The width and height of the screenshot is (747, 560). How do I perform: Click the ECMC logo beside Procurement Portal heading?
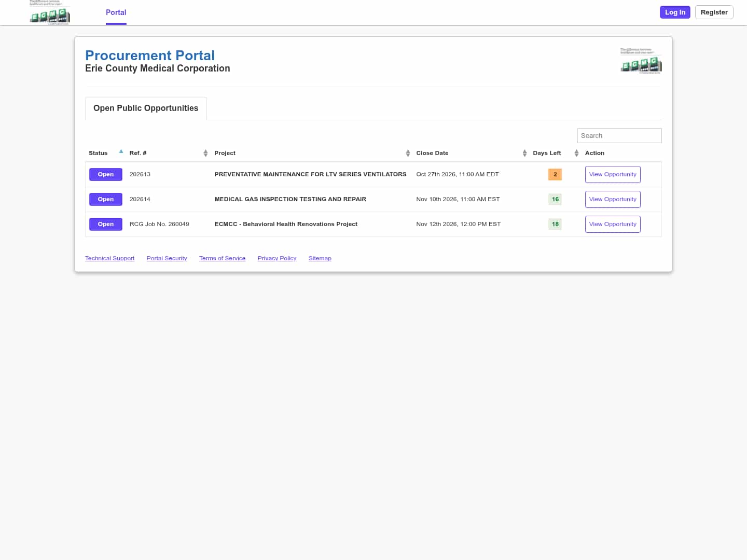pyautogui.click(x=641, y=61)
